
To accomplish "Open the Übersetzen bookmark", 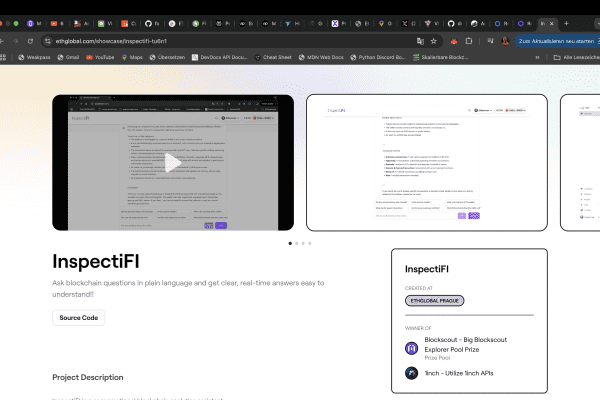I will point(167,57).
